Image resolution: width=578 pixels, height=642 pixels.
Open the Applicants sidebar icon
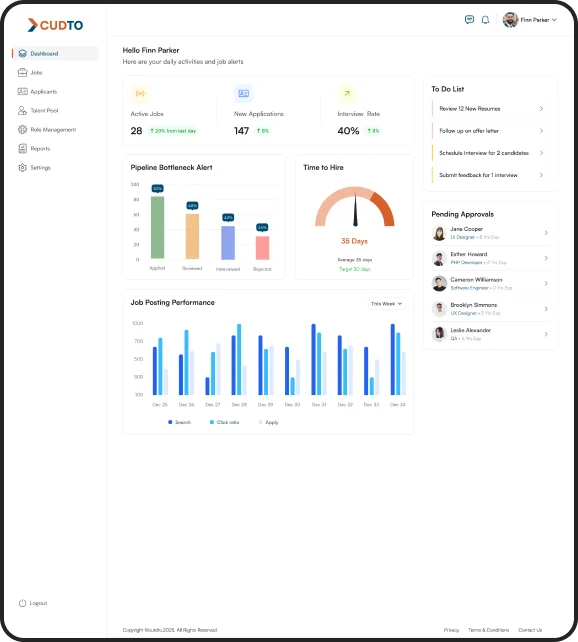point(23,91)
